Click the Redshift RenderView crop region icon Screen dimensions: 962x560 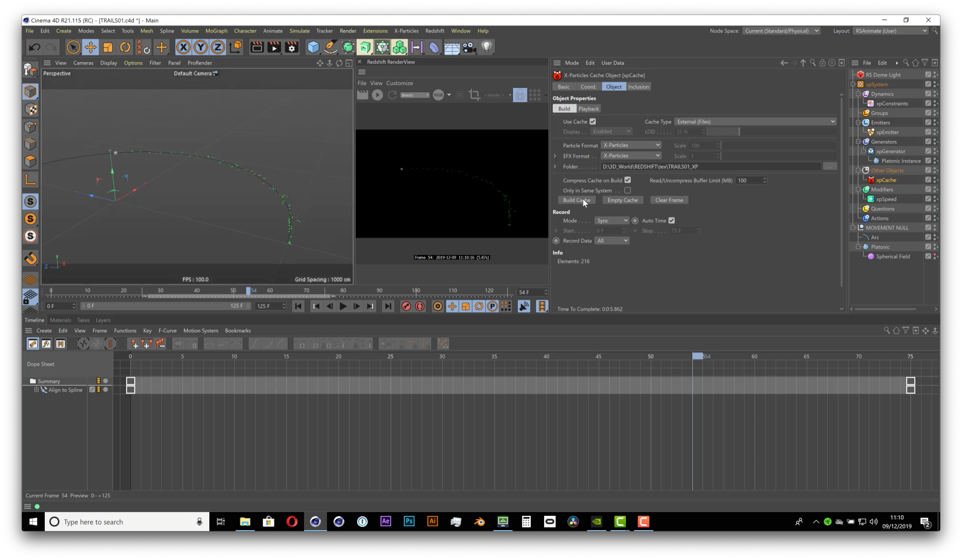click(x=474, y=95)
